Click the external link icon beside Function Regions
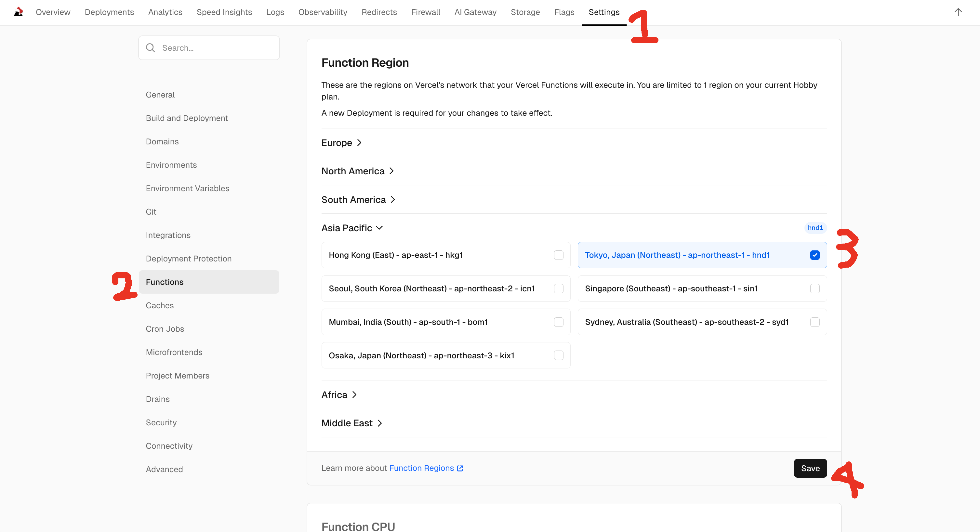This screenshot has width=980, height=532. (460, 468)
